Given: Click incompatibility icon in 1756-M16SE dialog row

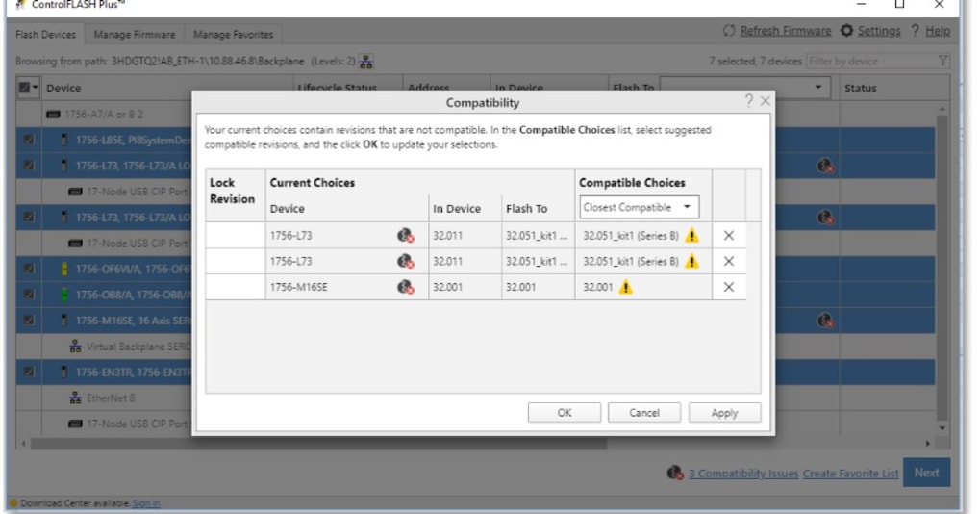Looking at the screenshot, I should 406,287.
